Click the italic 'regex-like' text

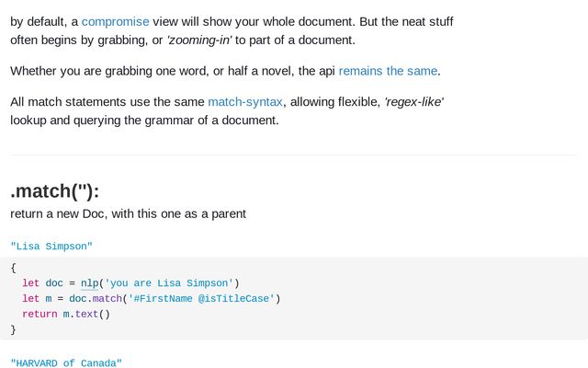click(x=414, y=102)
